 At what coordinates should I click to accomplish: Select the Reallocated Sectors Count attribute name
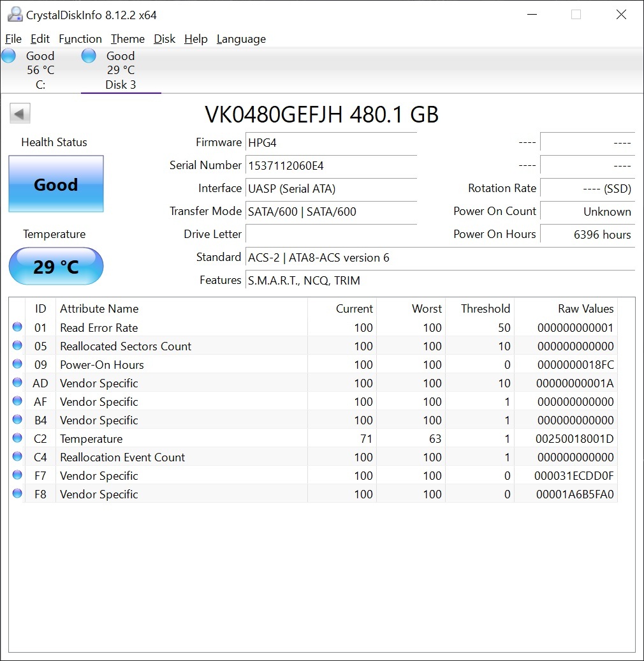pyautogui.click(x=126, y=346)
